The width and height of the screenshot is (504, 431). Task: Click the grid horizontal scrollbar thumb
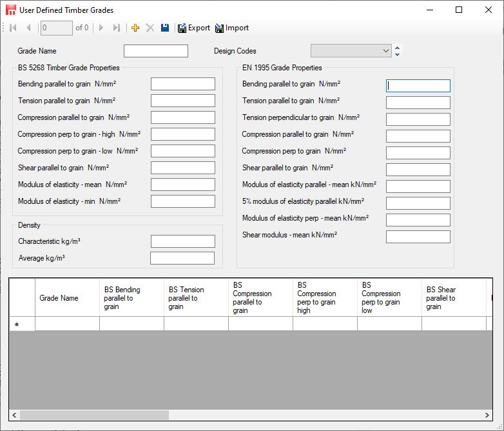click(x=93, y=416)
